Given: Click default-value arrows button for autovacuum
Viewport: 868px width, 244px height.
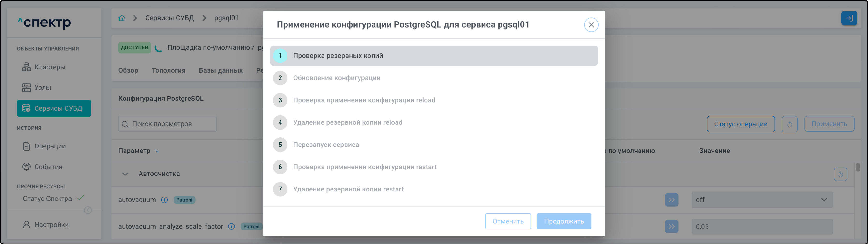Looking at the screenshot, I should pos(672,200).
